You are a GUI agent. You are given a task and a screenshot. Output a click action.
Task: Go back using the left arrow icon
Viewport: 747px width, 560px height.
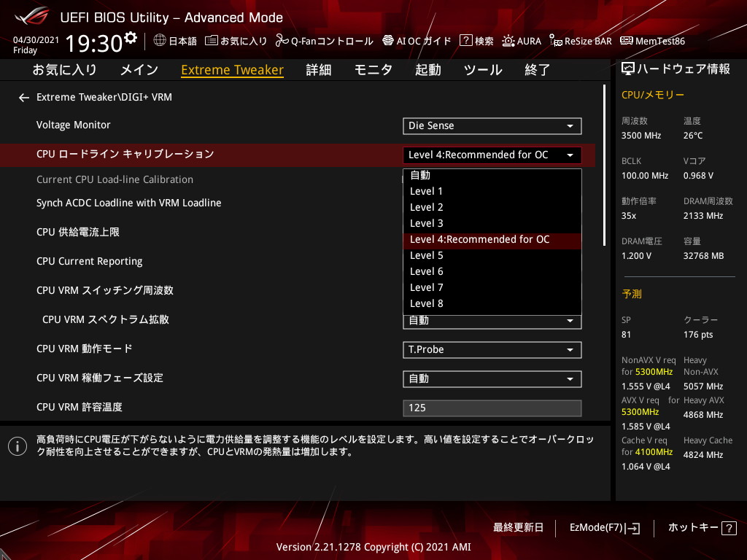point(24,98)
